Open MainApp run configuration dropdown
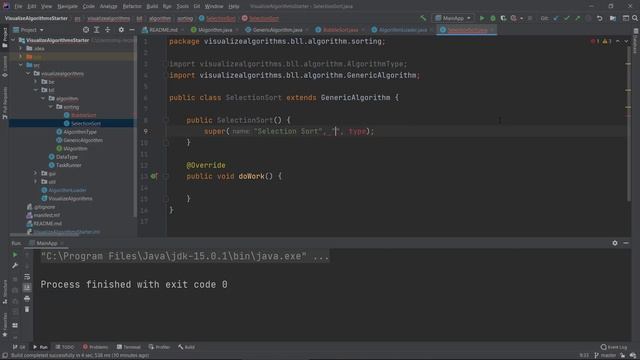This screenshot has height=360, width=640. click(x=453, y=18)
